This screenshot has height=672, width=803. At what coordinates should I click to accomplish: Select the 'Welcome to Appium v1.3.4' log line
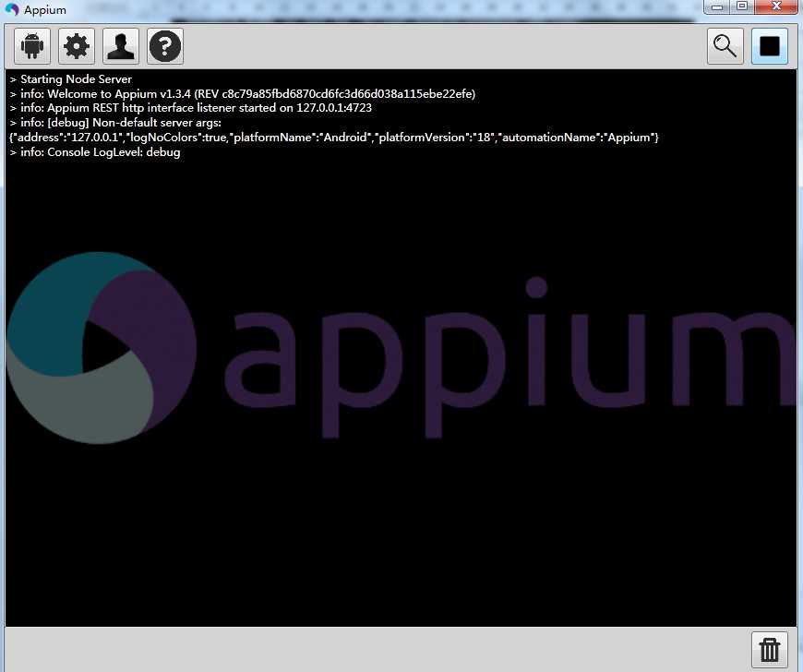(x=242, y=94)
